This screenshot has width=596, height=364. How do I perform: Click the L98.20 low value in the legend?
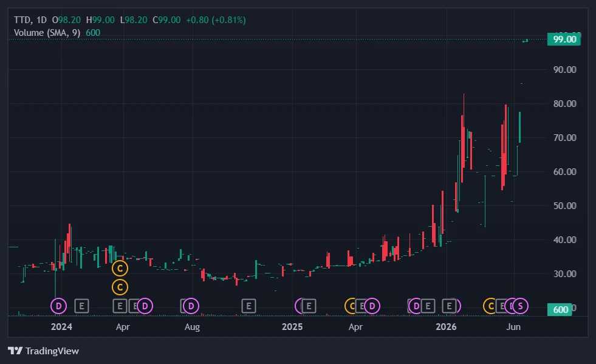134,20
